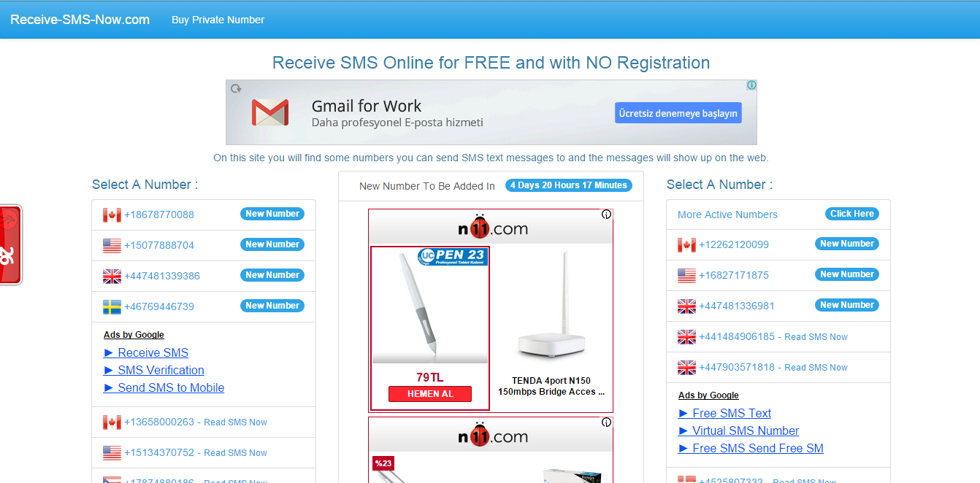The height and width of the screenshot is (483, 980).
Task: Click the UC Pen 23 tablet pen image
Action: 430,306
